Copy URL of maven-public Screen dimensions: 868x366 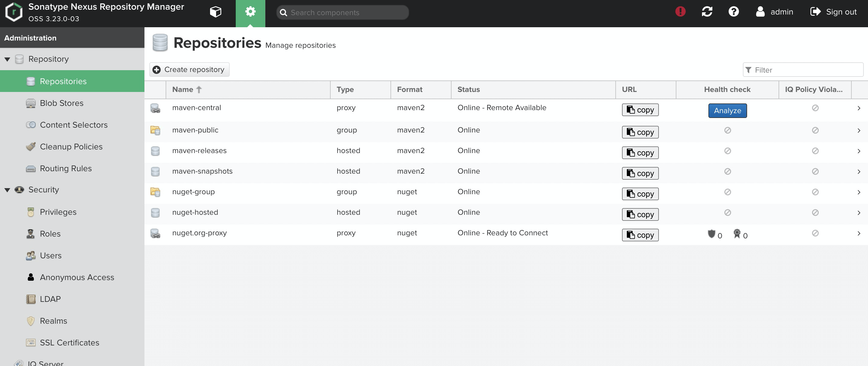[x=640, y=132]
